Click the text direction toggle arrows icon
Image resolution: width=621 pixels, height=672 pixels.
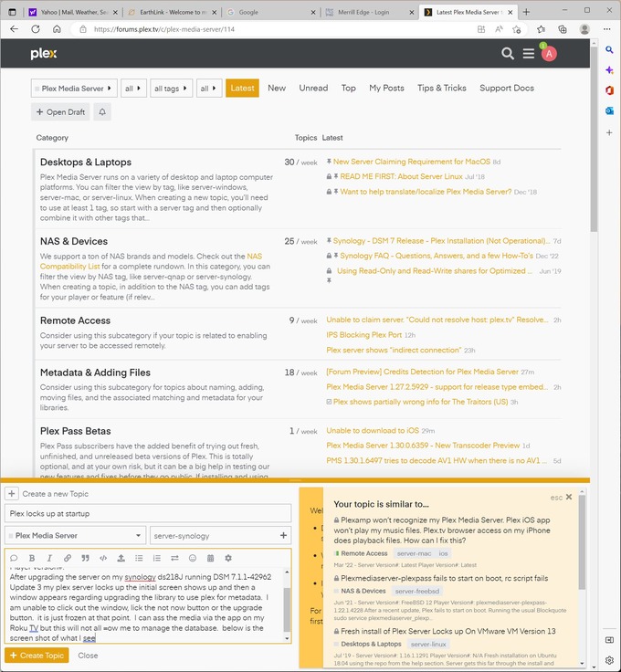tap(174, 558)
